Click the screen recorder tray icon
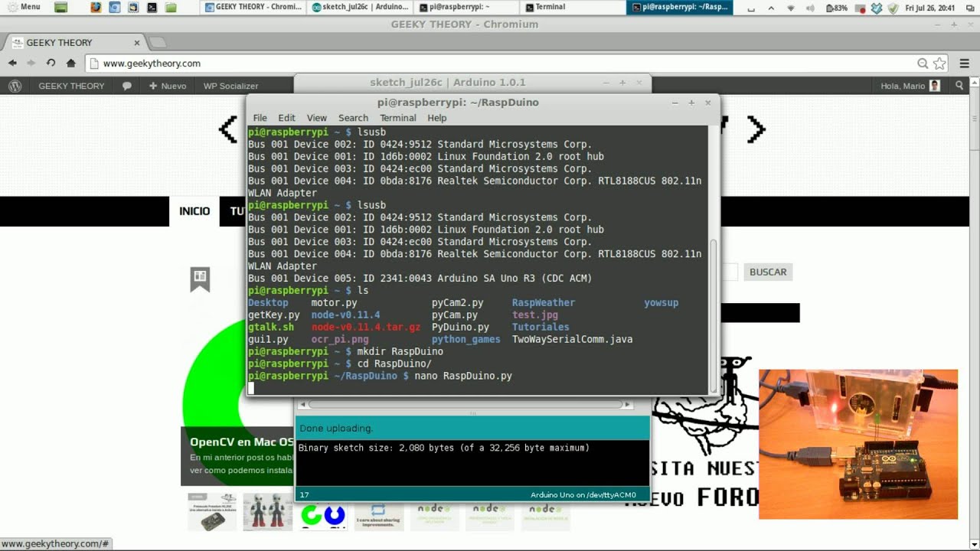 (x=861, y=8)
